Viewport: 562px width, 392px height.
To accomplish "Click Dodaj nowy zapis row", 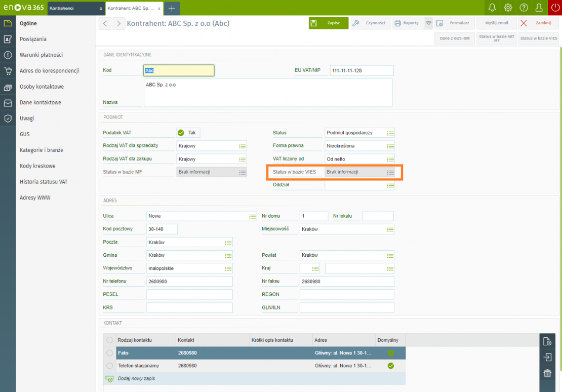I will tap(136, 378).
